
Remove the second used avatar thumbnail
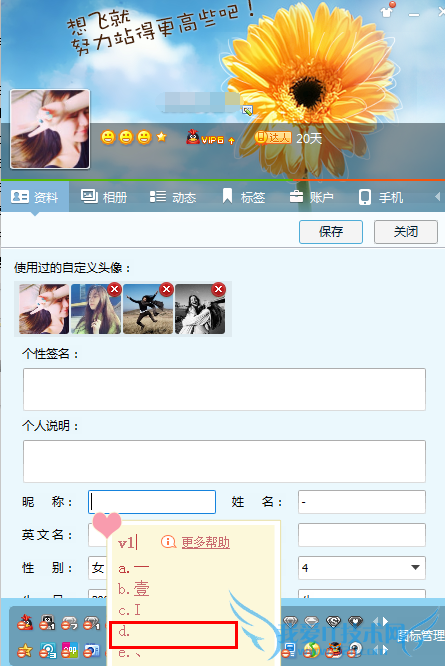(x=115, y=290)
